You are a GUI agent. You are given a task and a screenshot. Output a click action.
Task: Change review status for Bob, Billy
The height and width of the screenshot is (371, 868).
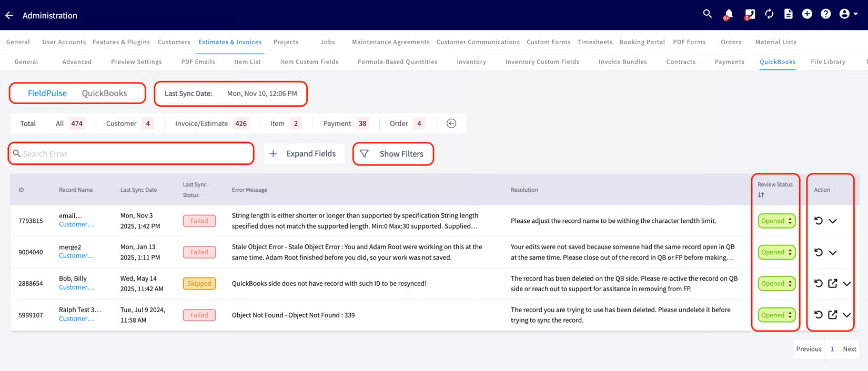776,283
